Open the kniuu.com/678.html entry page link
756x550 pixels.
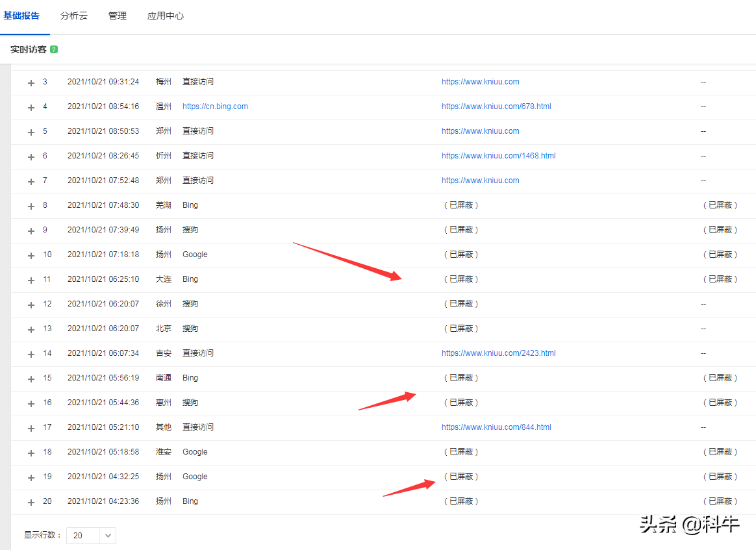[x=496, y=106]
